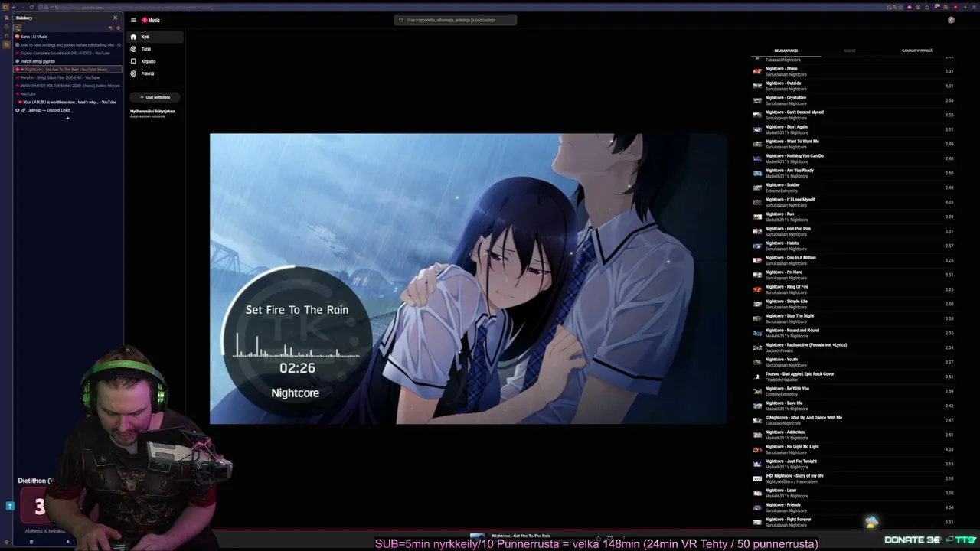This screenshot has height=551, width=980.
Task: Play Nightcore - Radioactive (Female ver.)
Action: pyautogui.click(x=854, y=347)
